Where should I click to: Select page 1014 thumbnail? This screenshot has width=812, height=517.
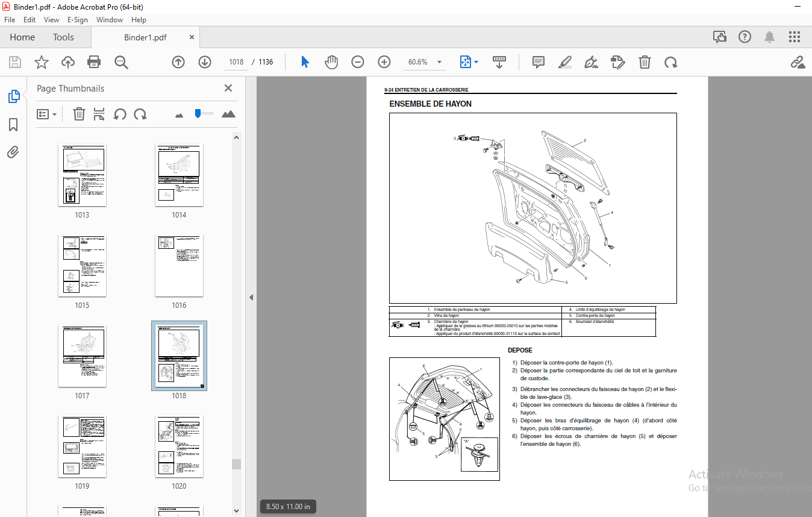coord(179,175)
